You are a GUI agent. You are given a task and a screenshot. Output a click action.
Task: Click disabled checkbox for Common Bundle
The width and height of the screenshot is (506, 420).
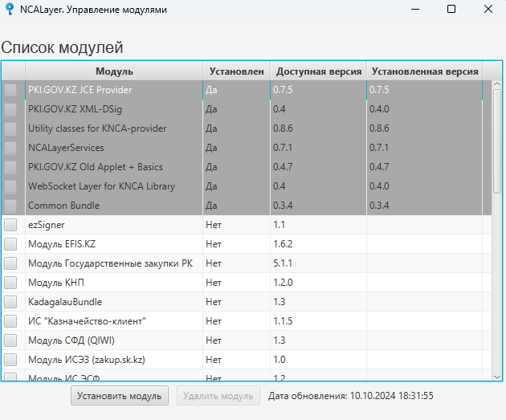[10, 206]
